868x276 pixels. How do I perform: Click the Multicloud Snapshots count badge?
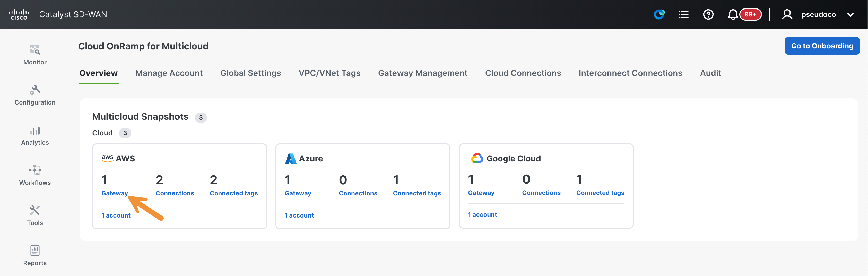point(201,118)
